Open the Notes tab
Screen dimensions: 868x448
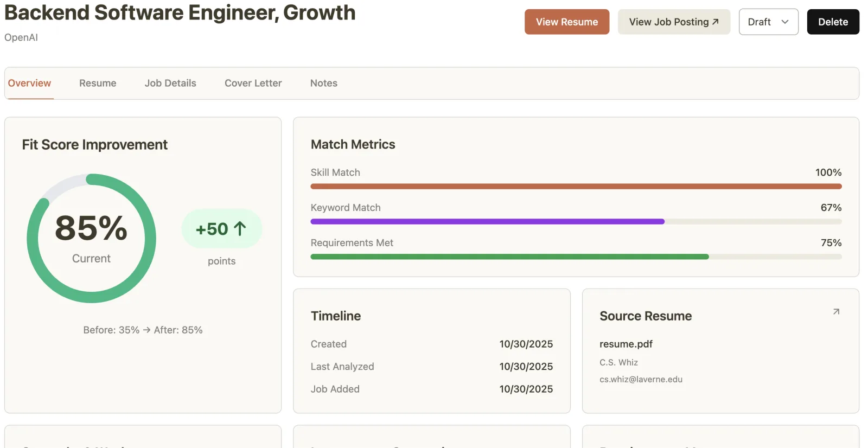pyautogui.click(x=324, y=83)
